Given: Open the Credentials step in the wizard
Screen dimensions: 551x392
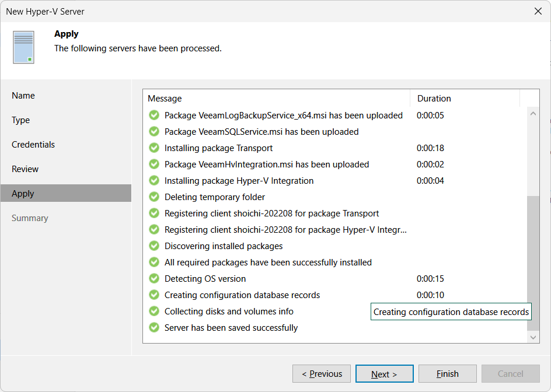Looking at the screenshot, I should 33,145.
